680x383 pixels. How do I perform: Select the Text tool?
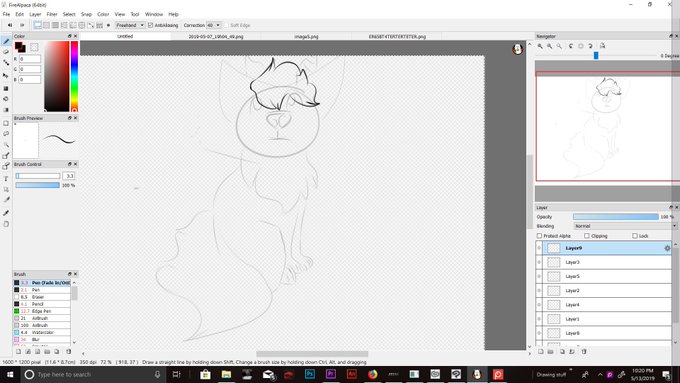(6, 179)
